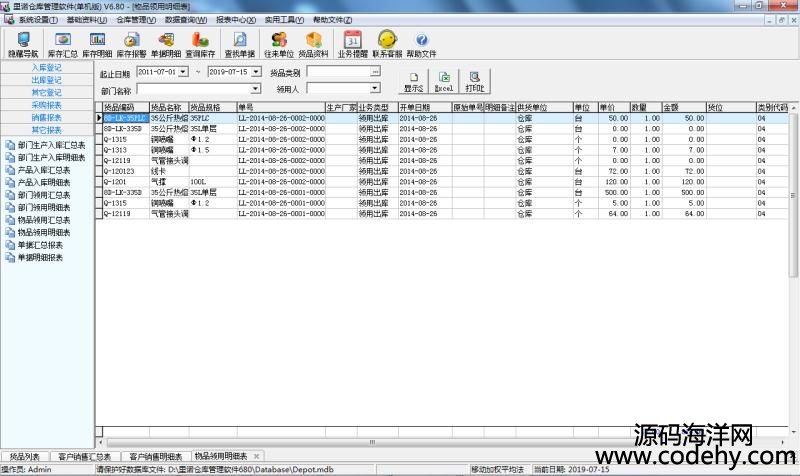
Task: Click the 查询库存 toolbar icon
Action: [200, 44]
